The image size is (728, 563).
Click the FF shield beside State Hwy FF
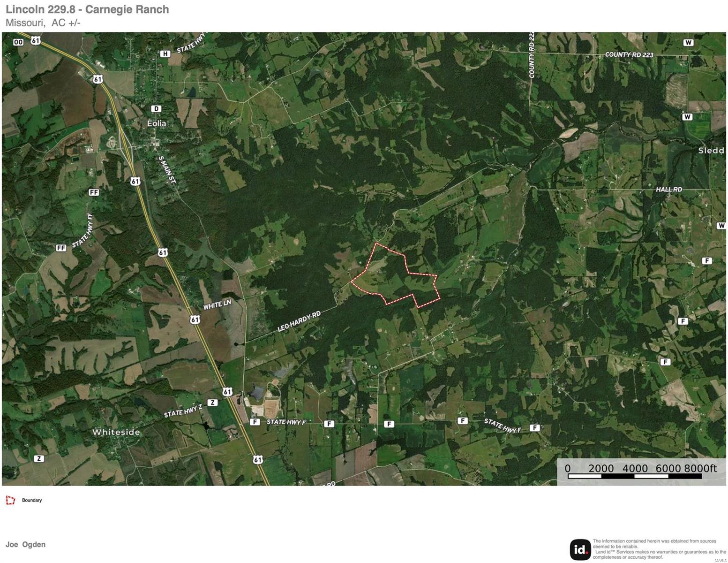tap(61, 248)
